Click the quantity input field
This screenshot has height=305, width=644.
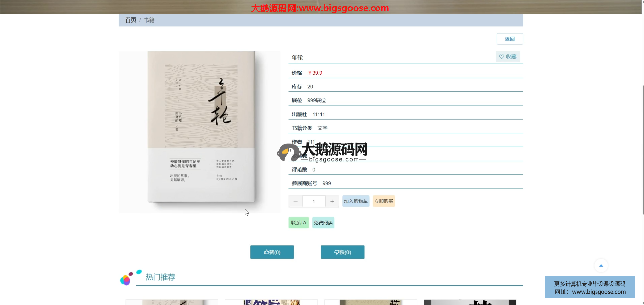[314, 201]
